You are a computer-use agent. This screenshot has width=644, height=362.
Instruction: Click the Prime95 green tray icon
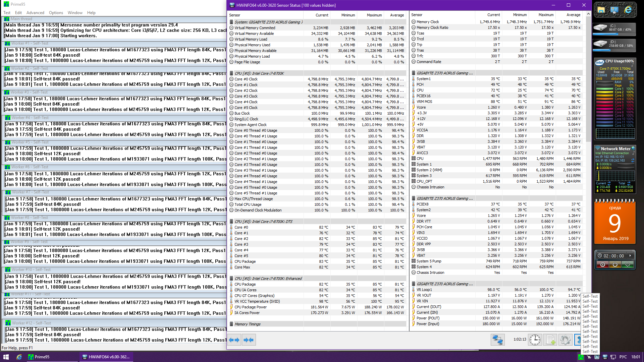(581, 357)
